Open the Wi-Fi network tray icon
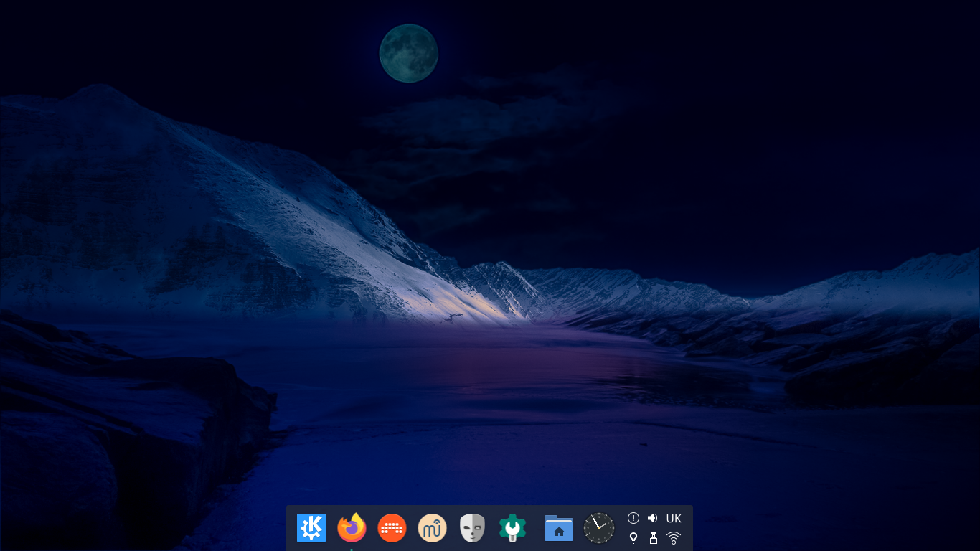Screen dimensions: 980x551 [673, 538]
